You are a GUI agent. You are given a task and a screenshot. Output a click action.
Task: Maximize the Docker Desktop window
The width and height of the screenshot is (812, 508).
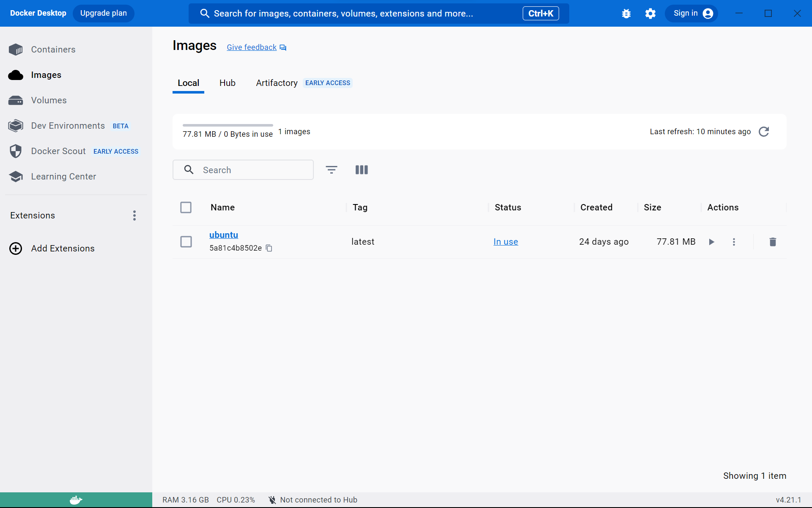click(x=768, y=13)
